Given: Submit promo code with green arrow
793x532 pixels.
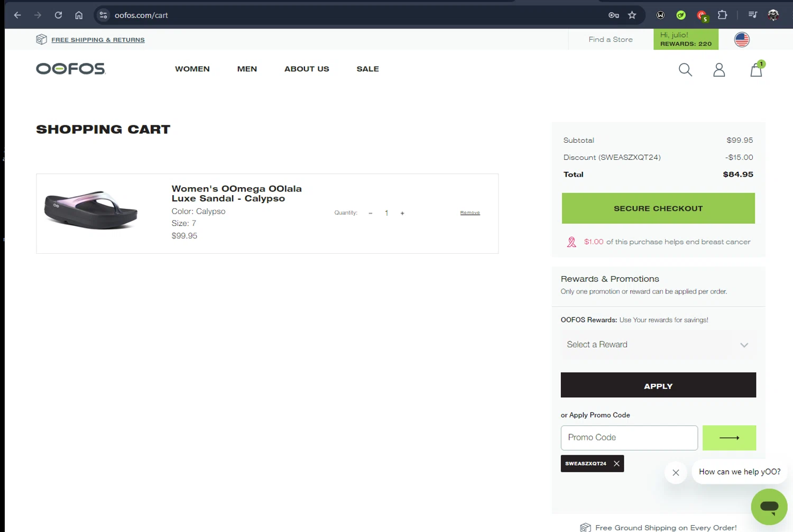Looking at the screenshot, I should pos(729,438).
